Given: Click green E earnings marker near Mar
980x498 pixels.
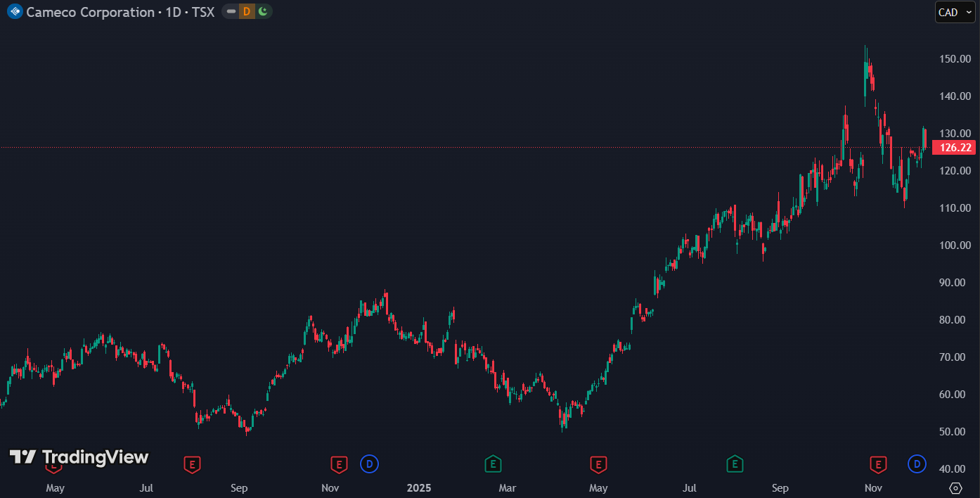Looking at the screenshot, I should 494,464.
